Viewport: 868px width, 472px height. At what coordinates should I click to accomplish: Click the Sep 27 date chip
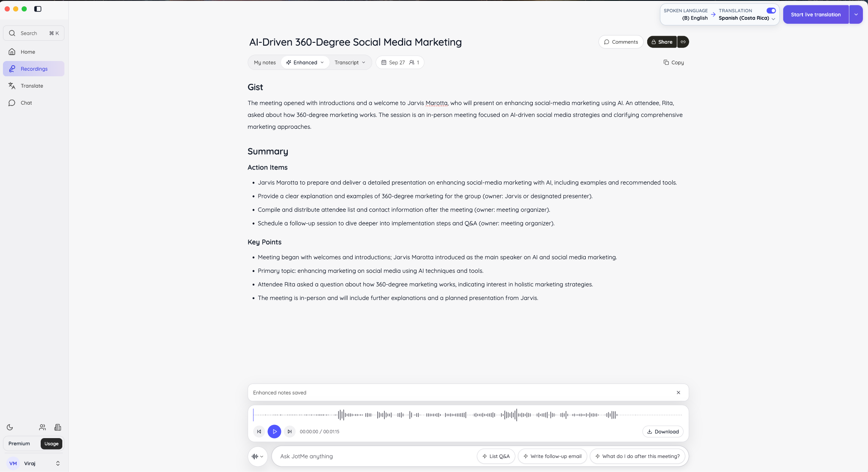[393, 62]
